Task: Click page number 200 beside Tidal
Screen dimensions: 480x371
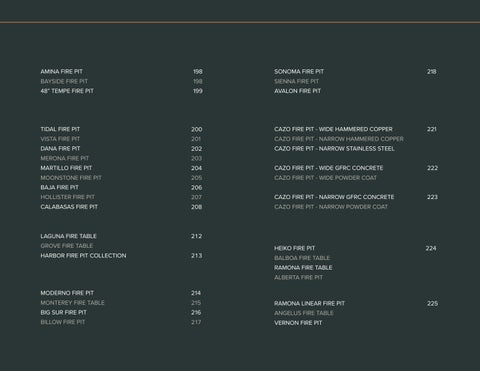Action: click(x=197, y=129)
